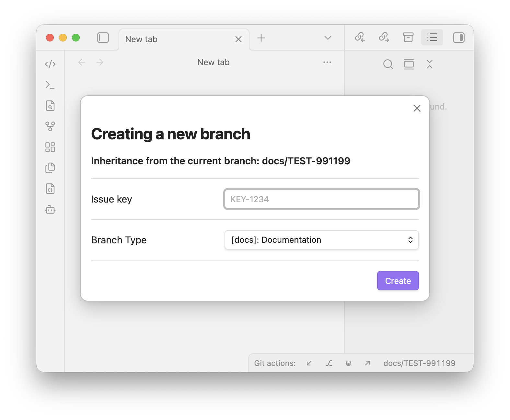Navigate forward with the right arrow
The height and width of the screenshot is (420, 510).
100,62
